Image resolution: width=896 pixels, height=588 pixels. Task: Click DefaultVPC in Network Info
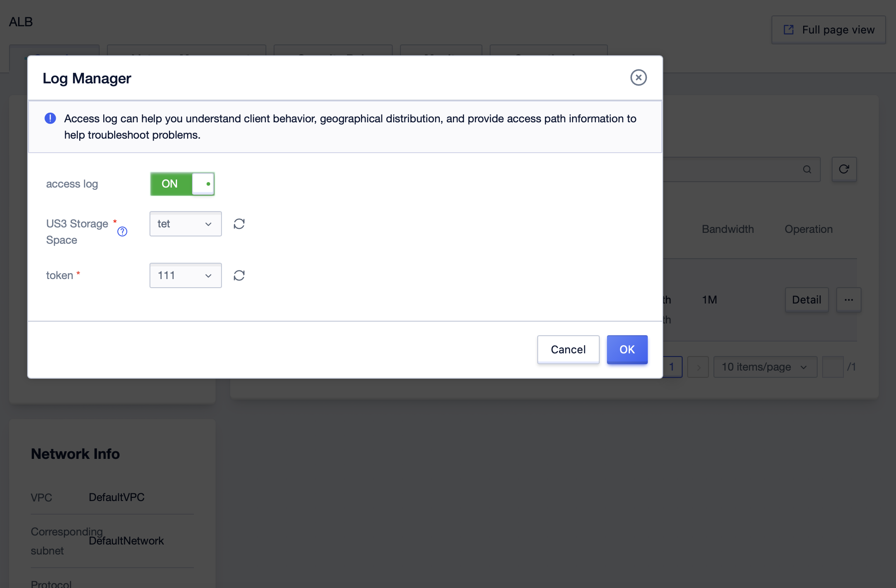click(x=116, y=497)
